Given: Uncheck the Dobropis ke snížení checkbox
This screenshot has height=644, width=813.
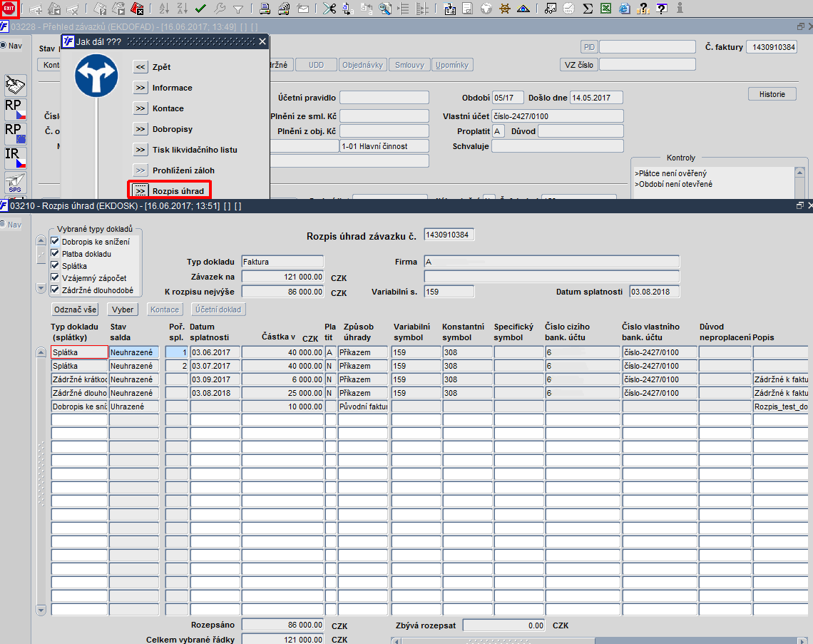Looking at the screenshot, I should [55, 242].
